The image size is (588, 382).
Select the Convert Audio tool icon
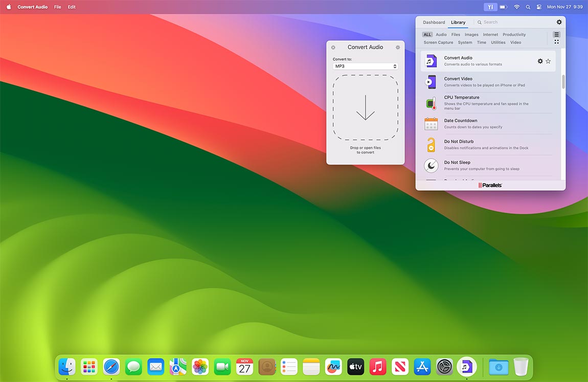coord(431,61)
